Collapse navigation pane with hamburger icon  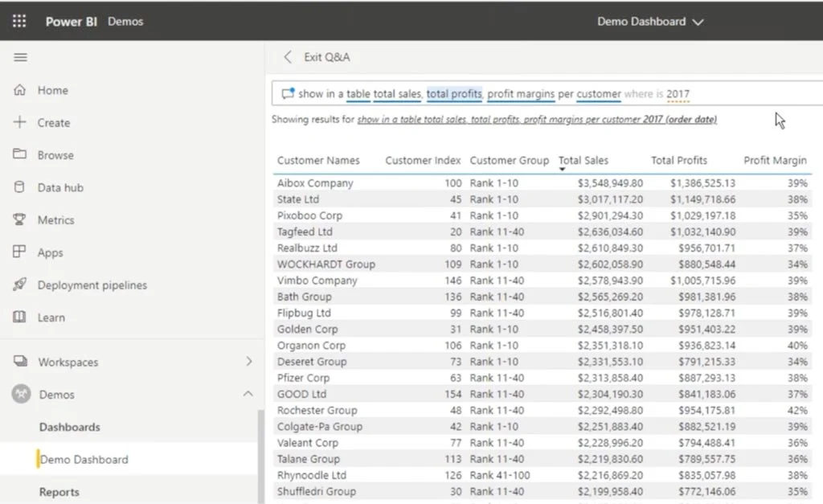click(x=20, y=57)
